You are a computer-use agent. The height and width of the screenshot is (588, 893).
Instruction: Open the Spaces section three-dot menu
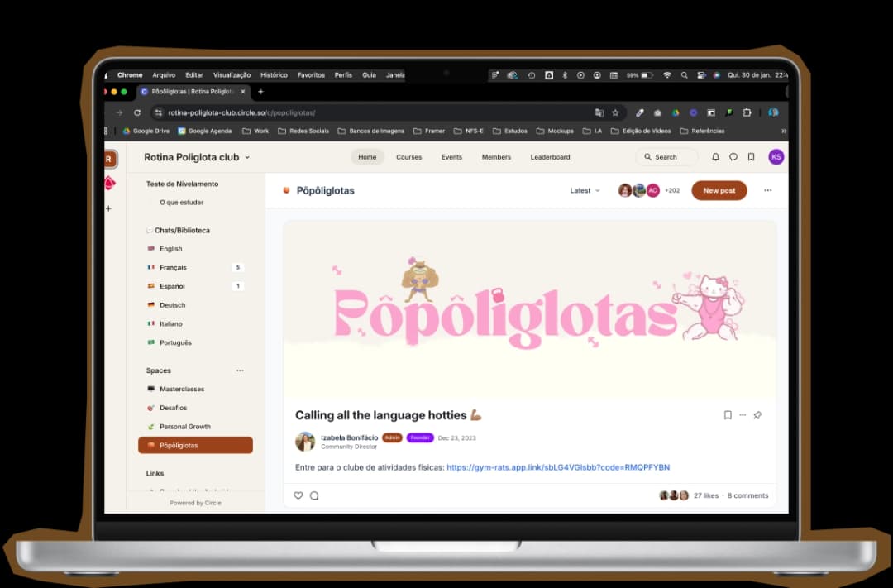tap(240, 370)
